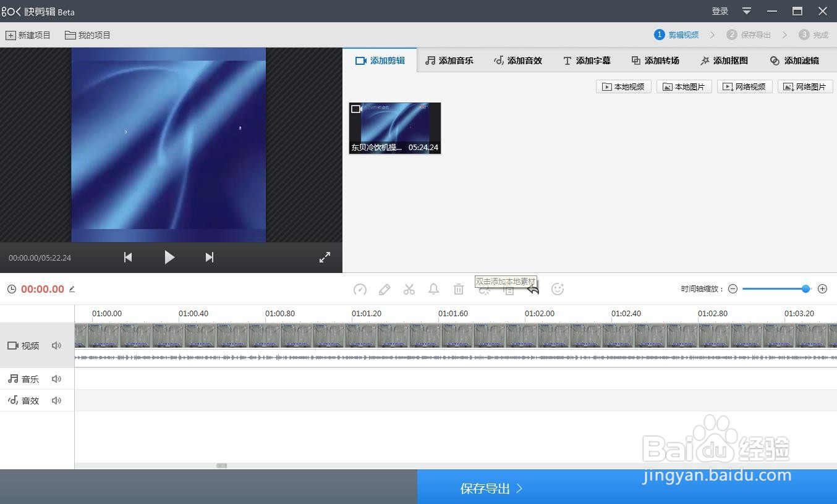The width and height of the screenshot is (837, 504).
Task: Go to step 3 完成
Action: [814, 35]
